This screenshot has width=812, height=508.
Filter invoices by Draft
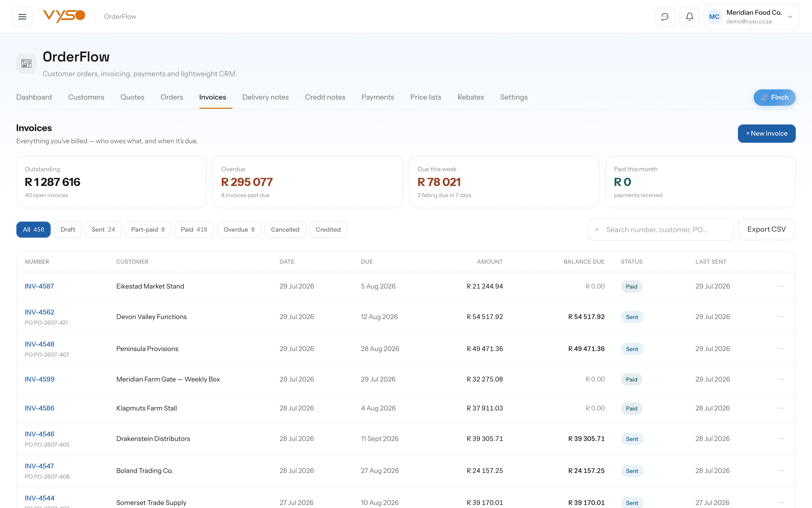coord(68,229)
